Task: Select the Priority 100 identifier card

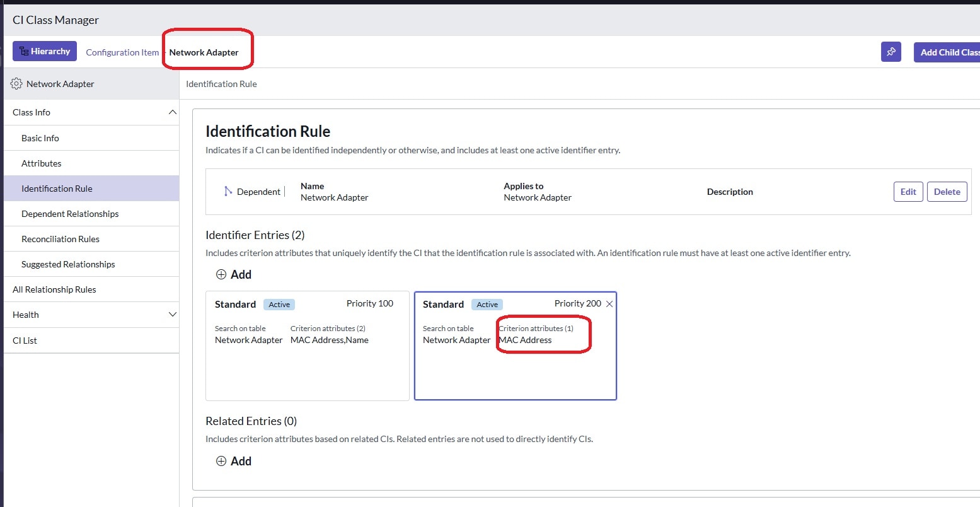Action: click(308, 346)
